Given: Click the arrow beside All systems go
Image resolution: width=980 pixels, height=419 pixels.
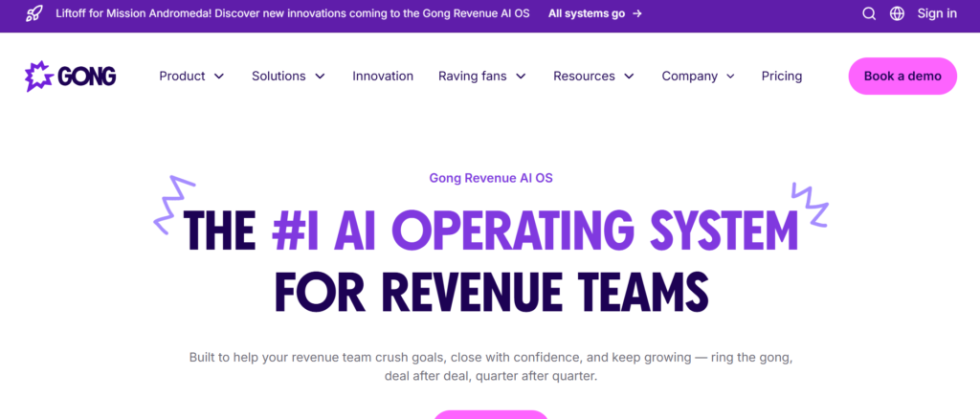Looking at the screenshot, I should (637, 13).
